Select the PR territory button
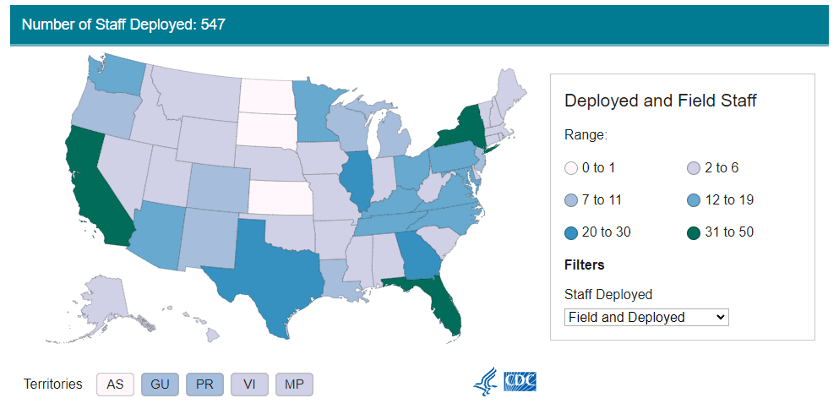 click(204, 384)
